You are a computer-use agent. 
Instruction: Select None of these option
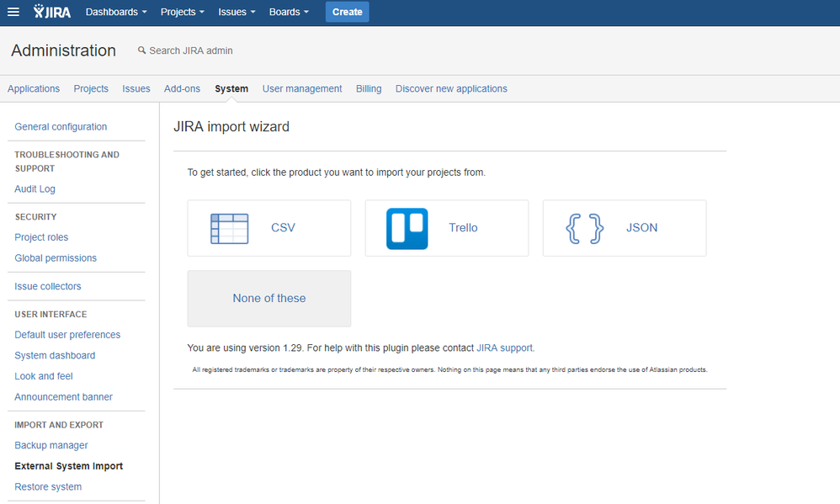pos(269,299)
